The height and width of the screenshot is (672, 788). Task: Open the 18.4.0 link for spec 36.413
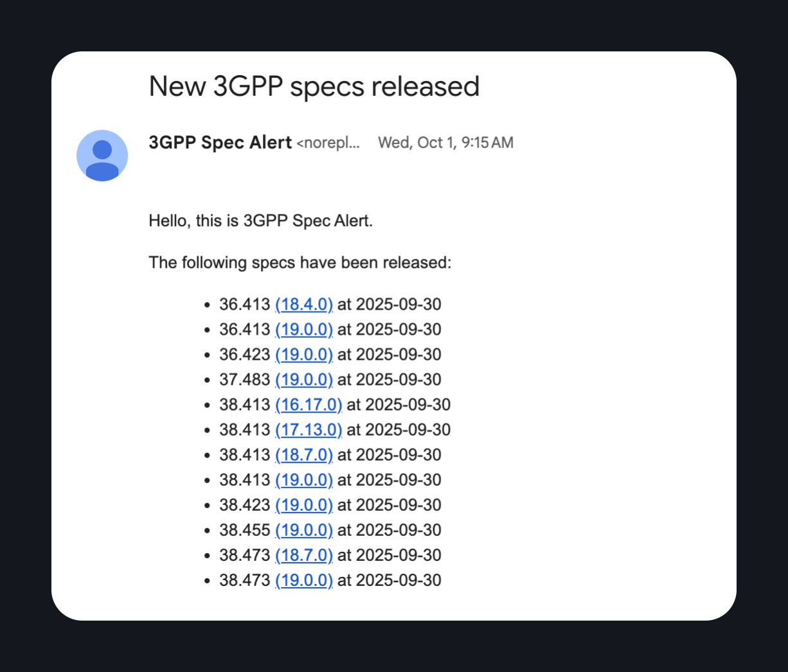coord(303,305)
